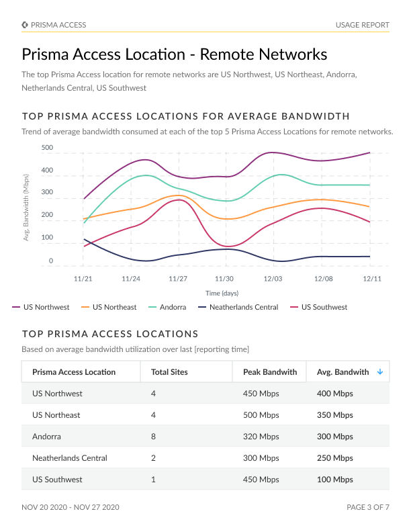The image size is (411, 532).
Task: Click the Andorra teal legend swatch
Action: [152, 307]
